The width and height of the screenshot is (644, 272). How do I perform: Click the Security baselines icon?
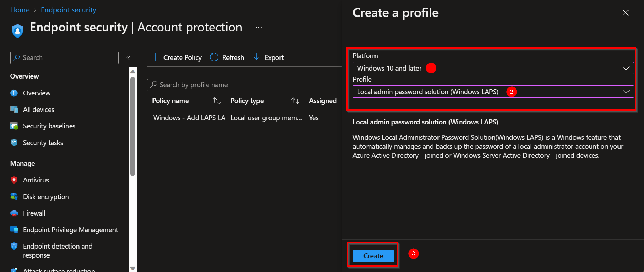pos(14,126)
